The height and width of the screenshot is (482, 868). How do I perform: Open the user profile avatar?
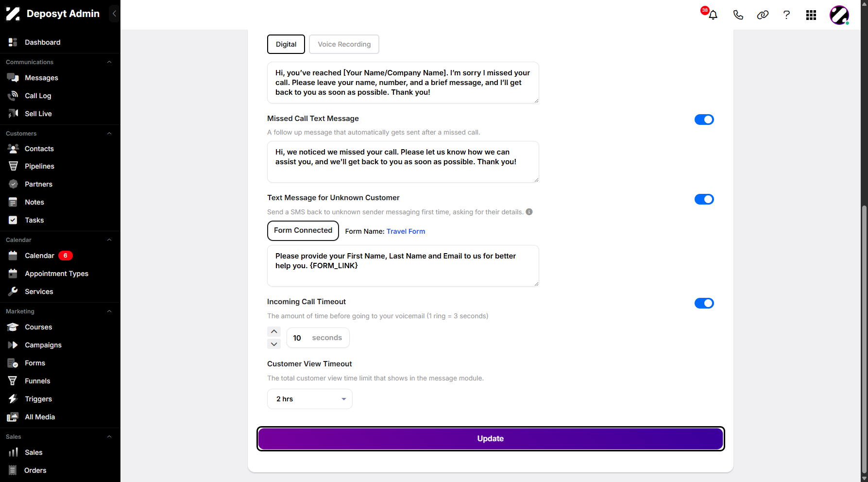click(x=839, y=15)
